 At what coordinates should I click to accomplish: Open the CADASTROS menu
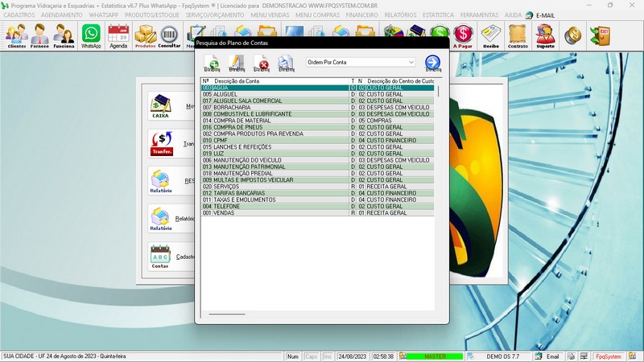point(19,15)
